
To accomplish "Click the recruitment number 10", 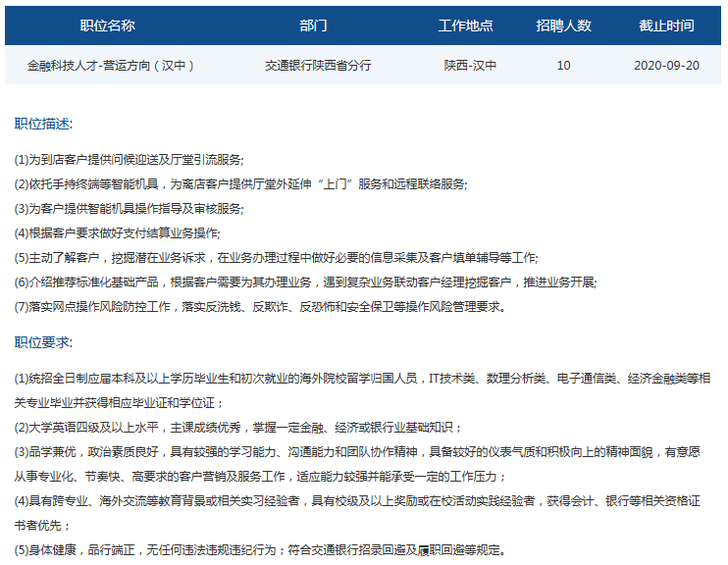I will [x=563, y=66].
